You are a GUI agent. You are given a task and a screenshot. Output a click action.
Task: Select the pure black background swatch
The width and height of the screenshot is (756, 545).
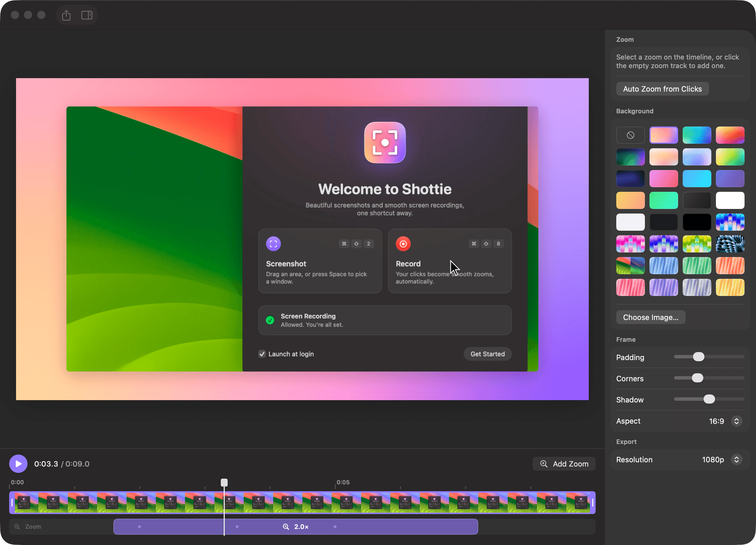click(x=697, y=222)
